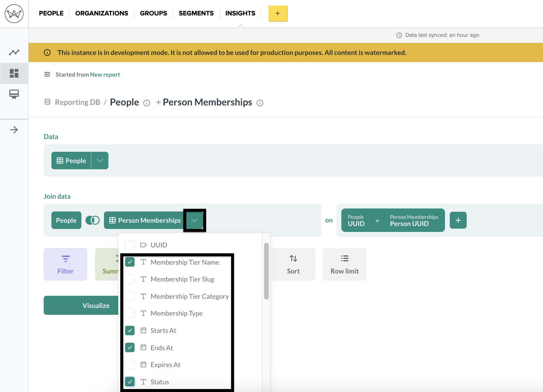543x392 pixels.
Task: Select the dashboard grid sidebar icon
Action: pyautogui.click(x=14, y=73)
